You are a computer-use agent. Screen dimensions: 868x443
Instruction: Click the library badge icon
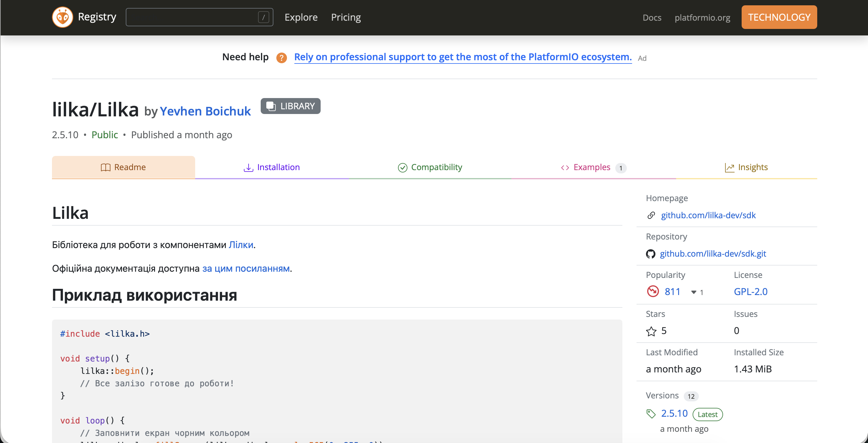pyautogui.click(x=271, y=106)
